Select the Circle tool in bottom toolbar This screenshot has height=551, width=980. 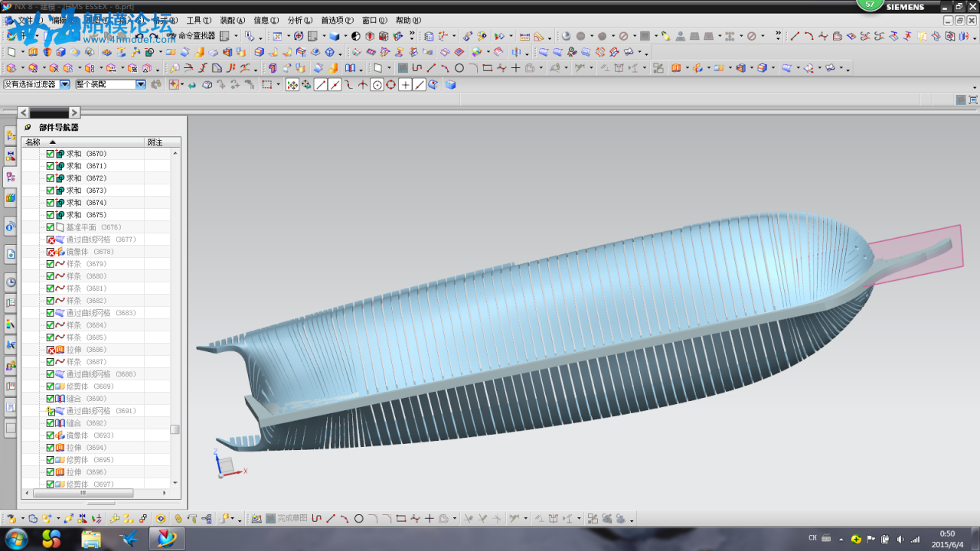click(358, 518)
